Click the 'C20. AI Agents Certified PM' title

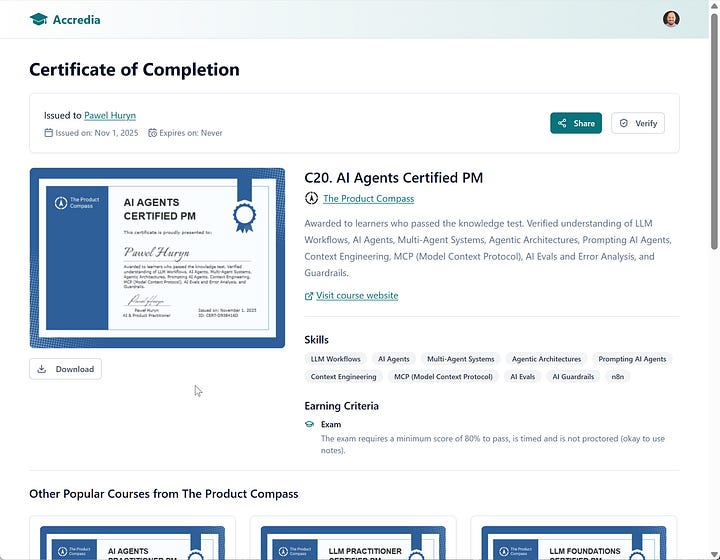tap(394, 178)
